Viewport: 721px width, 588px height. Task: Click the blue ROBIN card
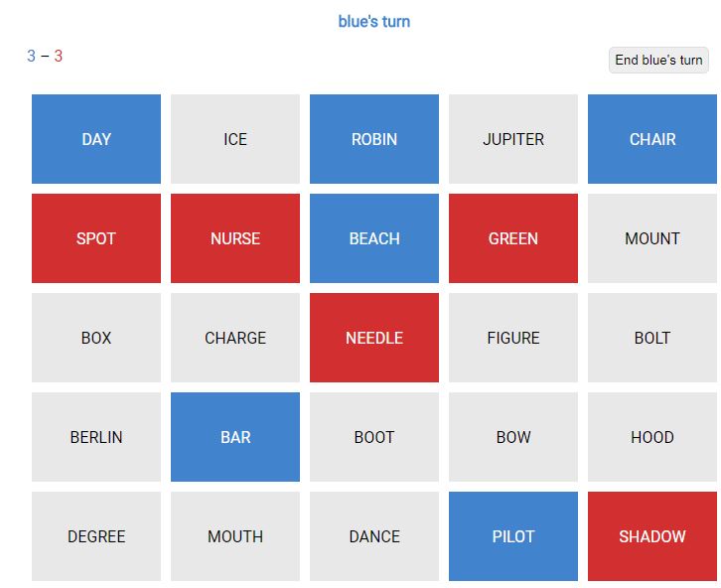(x=374, y=139)
